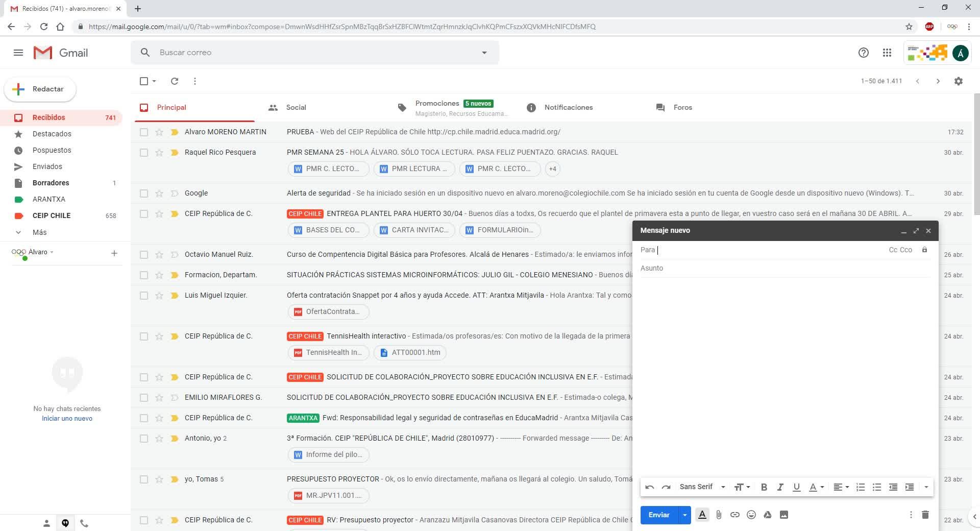Star the Luis Miguel Izquier email

(159, 296)
